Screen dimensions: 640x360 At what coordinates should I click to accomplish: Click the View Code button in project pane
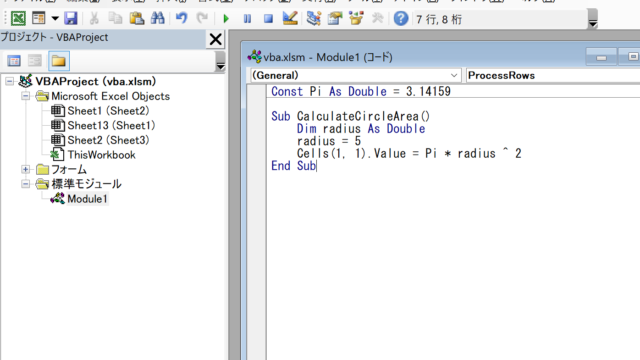click(14, 61)
